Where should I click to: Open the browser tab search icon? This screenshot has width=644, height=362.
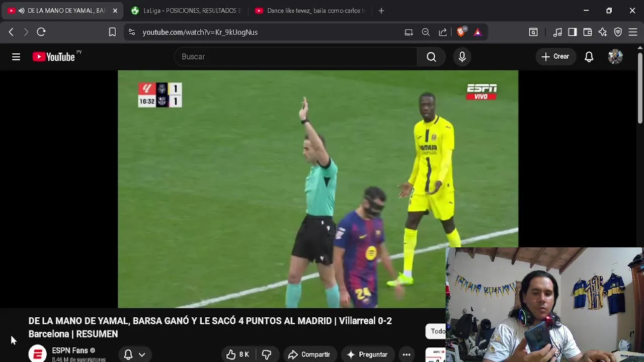[x=533, y=32]
